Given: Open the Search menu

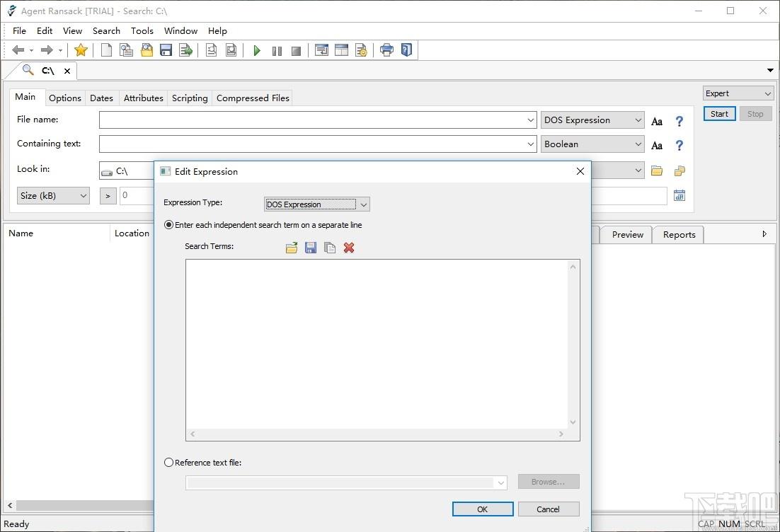Looking at the screenshot, I should point(106,31).
